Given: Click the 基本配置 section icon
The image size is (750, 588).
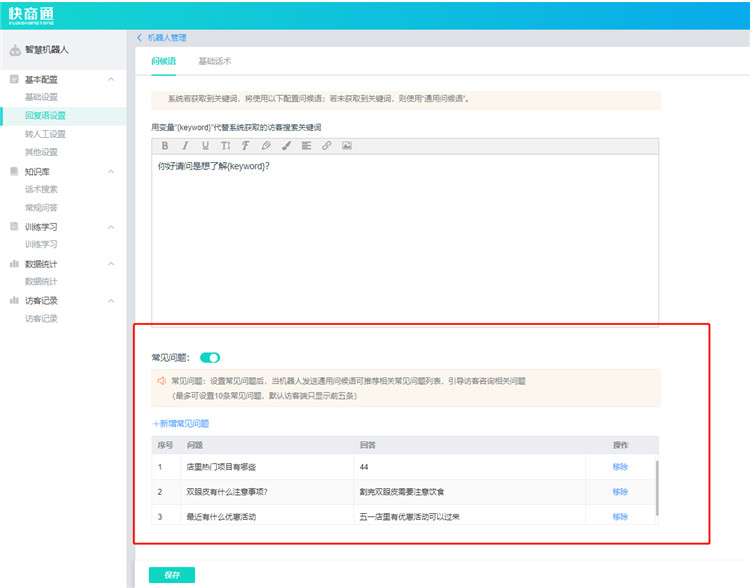Looking at the screenshot, I should click(14, 79).
